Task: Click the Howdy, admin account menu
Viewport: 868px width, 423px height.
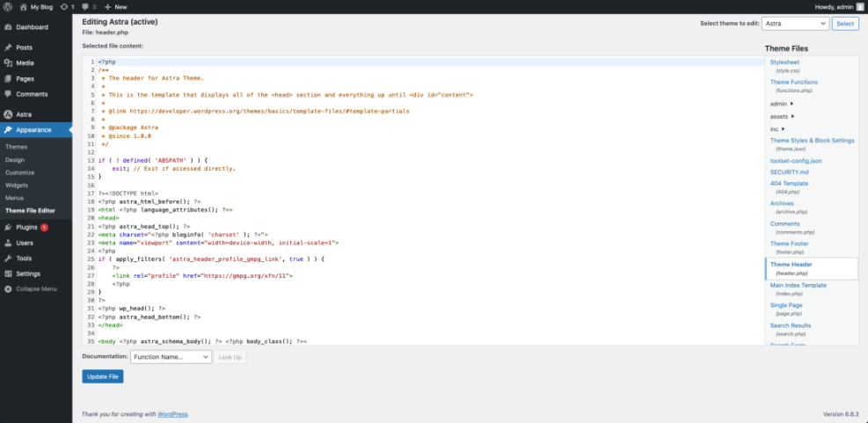Action: coord(839,7)
